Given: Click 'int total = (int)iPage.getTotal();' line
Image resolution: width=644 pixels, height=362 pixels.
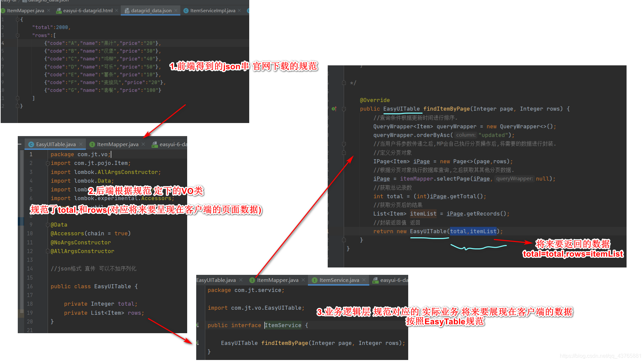Looking at the screenshot, I should click(x=430, y=196).
